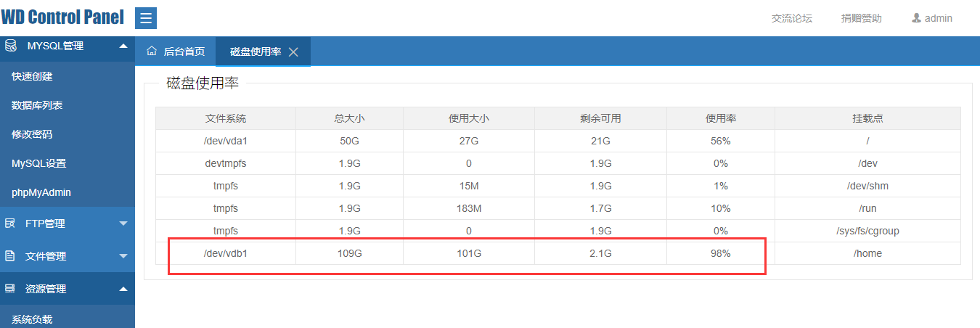Click the 1% usage cell
Screen dimensions: 980x328
721,186
